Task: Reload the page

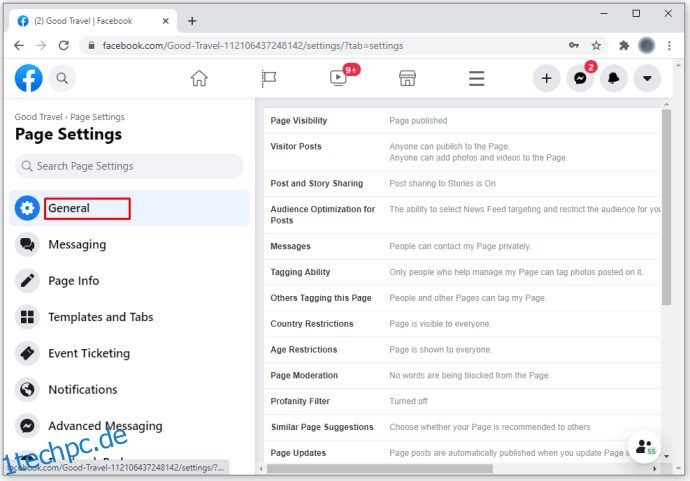Action: [64, 45]
